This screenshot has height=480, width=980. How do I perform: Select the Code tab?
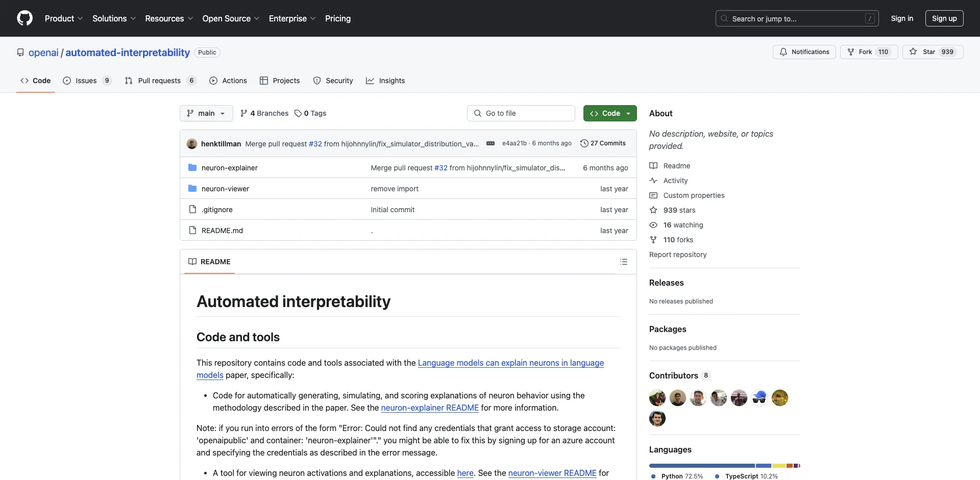(35, 81)
